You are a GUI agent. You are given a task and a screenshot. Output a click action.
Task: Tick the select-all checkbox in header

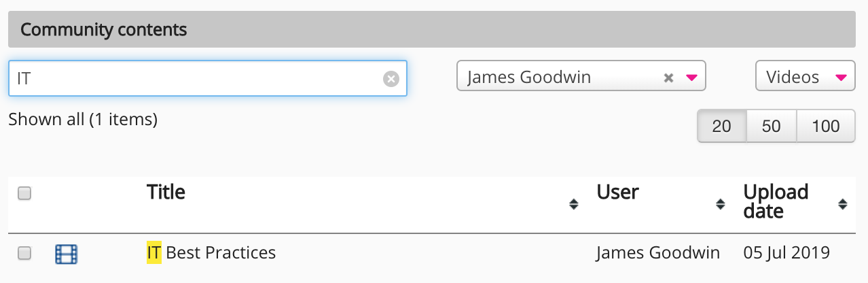(x=24, y=194)
